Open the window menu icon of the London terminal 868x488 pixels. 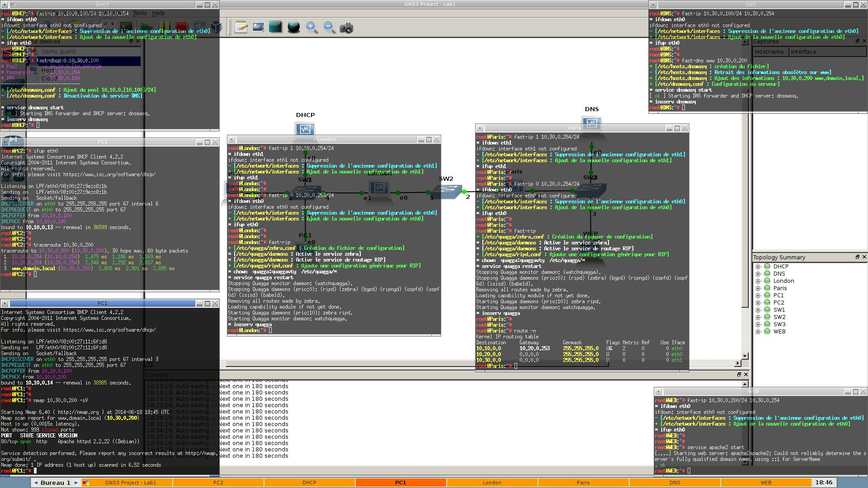[231, 140]
